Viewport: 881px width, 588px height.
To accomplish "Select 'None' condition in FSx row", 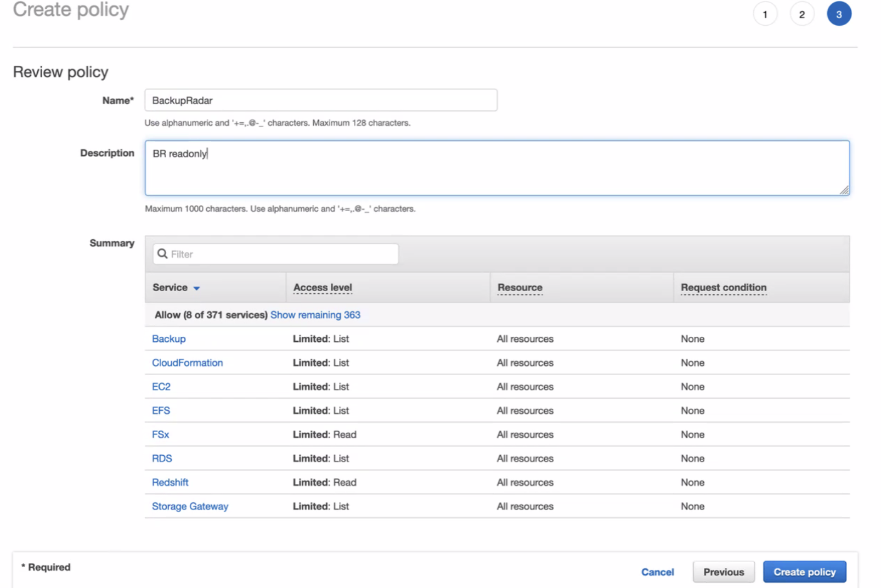I will click(692, 434).
